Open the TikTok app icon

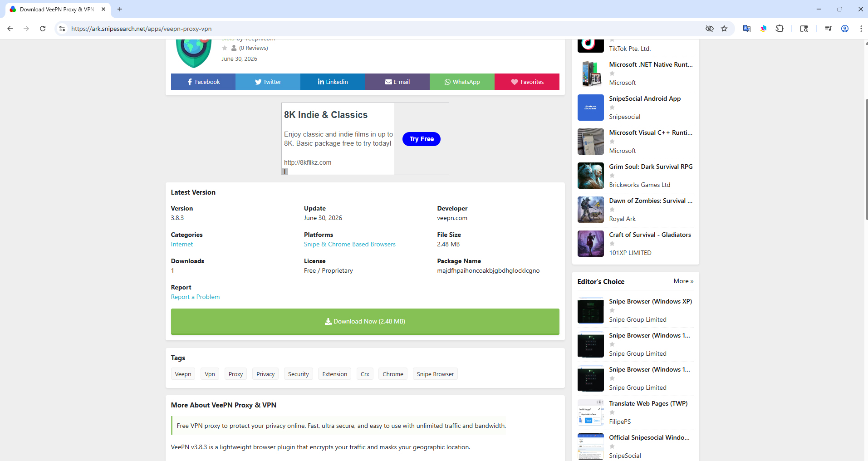point(591,46)
